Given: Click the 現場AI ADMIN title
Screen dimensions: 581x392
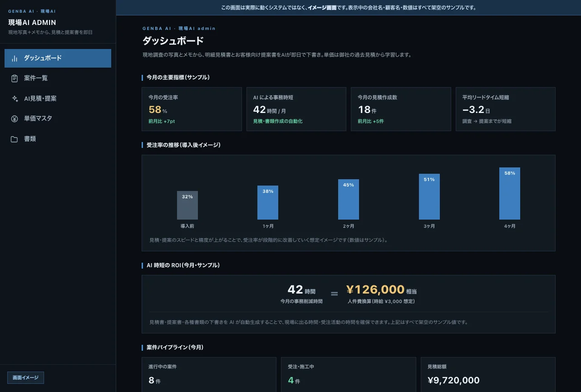Looking at the screenshot, I should [x=32, y=22].
